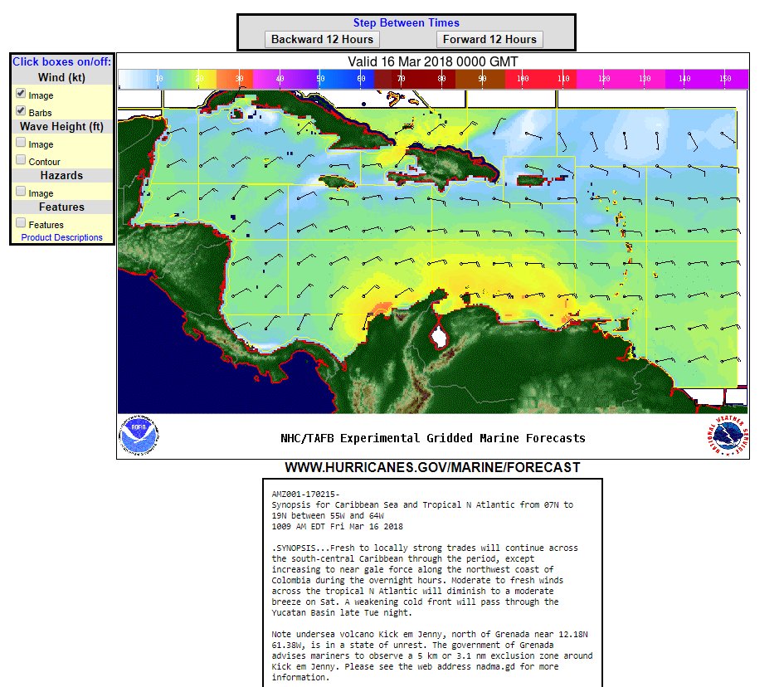784x687 pixels.
Task: Click the National Weather Service logo
Action: [728, 435]
